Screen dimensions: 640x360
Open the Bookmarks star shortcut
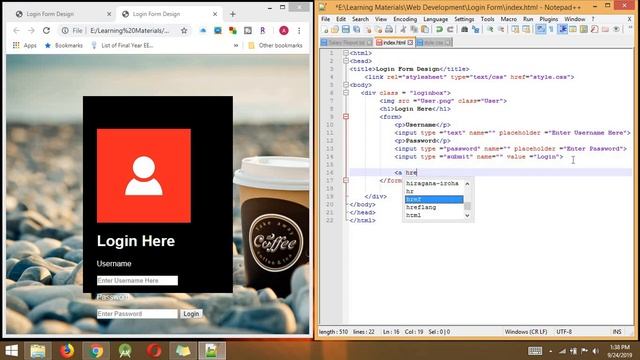tap(64, 45)
